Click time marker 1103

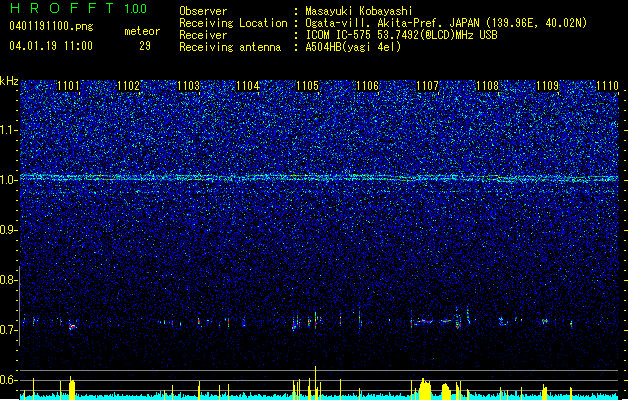[x=188, y=86]
